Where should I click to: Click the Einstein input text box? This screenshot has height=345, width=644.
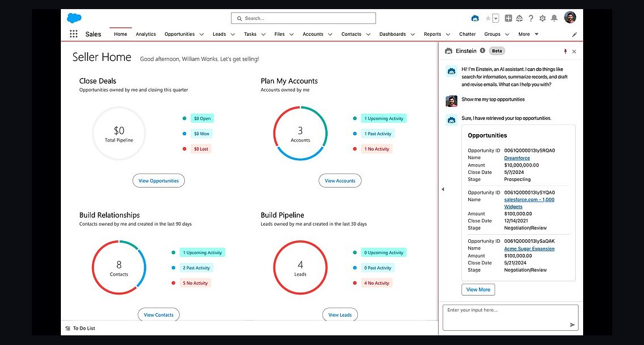(x=510, y=318)
